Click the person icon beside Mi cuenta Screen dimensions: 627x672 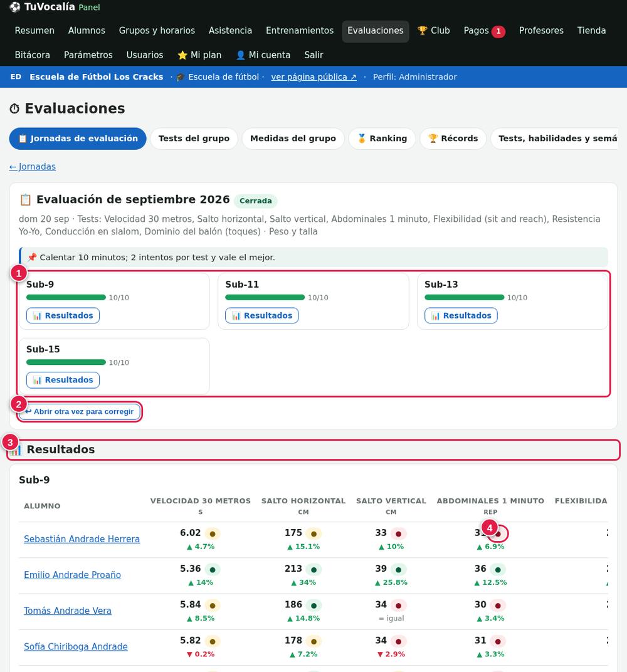(x=240, y=55)
